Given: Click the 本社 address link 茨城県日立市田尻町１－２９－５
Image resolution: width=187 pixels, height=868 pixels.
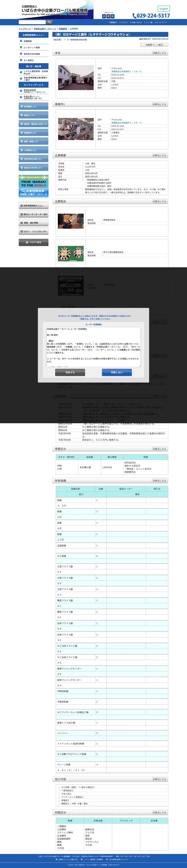Looking at the screenshot, I should pyautogui.click(x=126, y=71).
